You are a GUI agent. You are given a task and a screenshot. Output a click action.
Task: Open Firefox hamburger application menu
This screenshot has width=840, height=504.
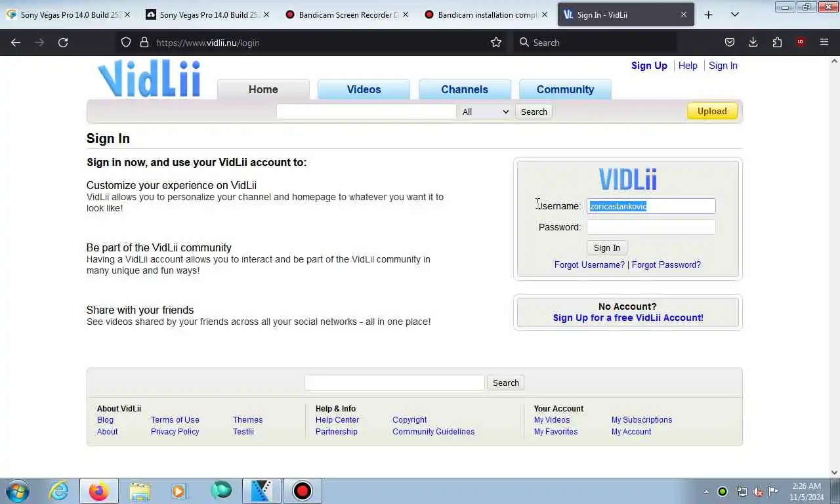point(824,42)
